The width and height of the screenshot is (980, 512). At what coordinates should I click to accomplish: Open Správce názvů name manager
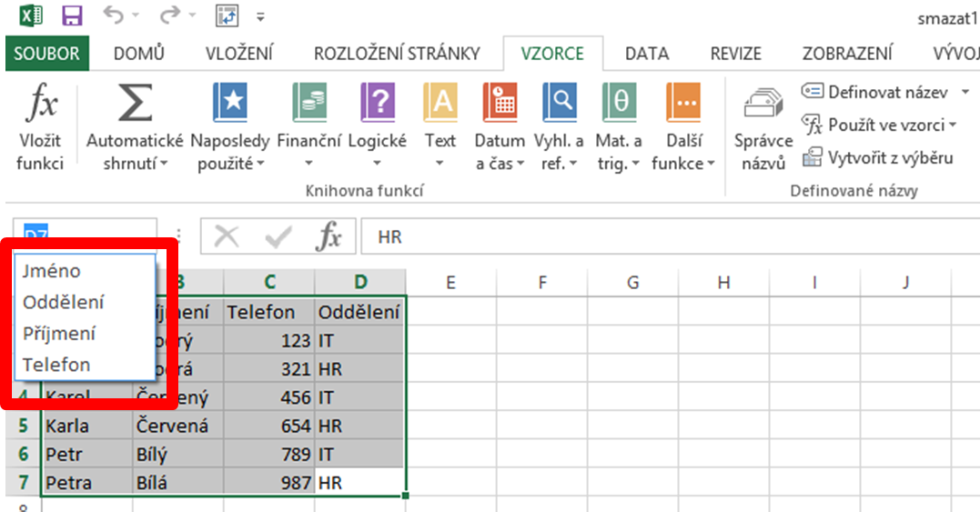point(763,128)
